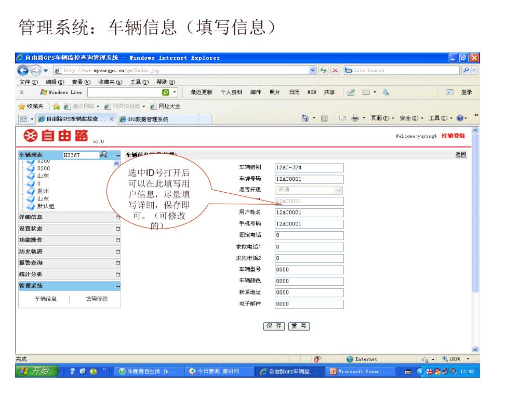The height and width of the screenshot is (399, 532).
Task: Click the add-to-favorites star icon
Action: [x=57, y=107]
